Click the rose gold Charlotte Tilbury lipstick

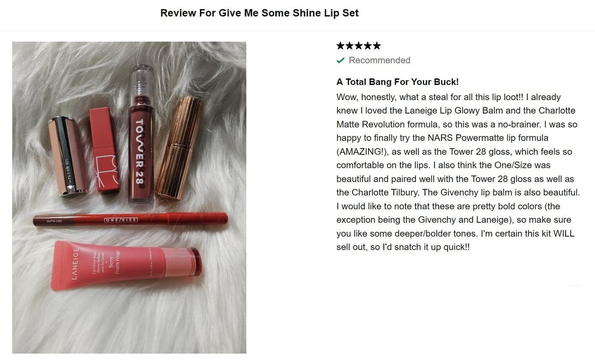[x=180, y=148]
